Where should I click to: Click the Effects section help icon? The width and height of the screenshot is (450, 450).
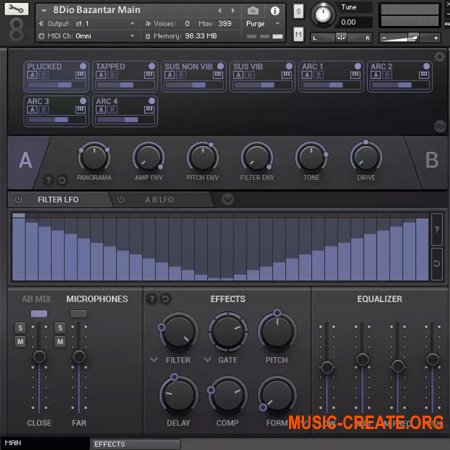[152, 299]
